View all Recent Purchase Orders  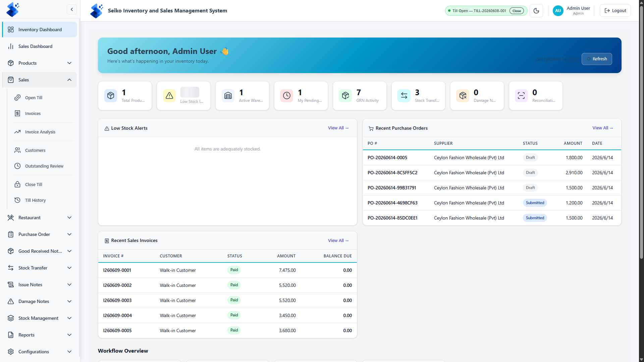[603, 128]
